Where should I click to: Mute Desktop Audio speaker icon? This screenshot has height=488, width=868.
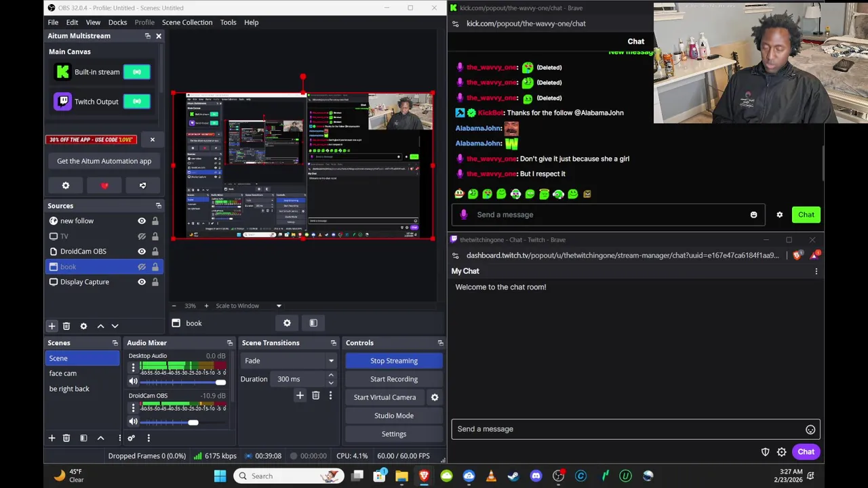134,382
